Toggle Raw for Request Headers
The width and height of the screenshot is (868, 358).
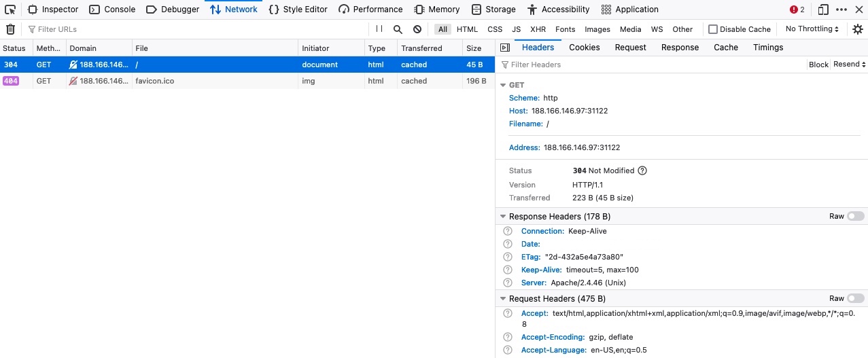tap(855, 298)
